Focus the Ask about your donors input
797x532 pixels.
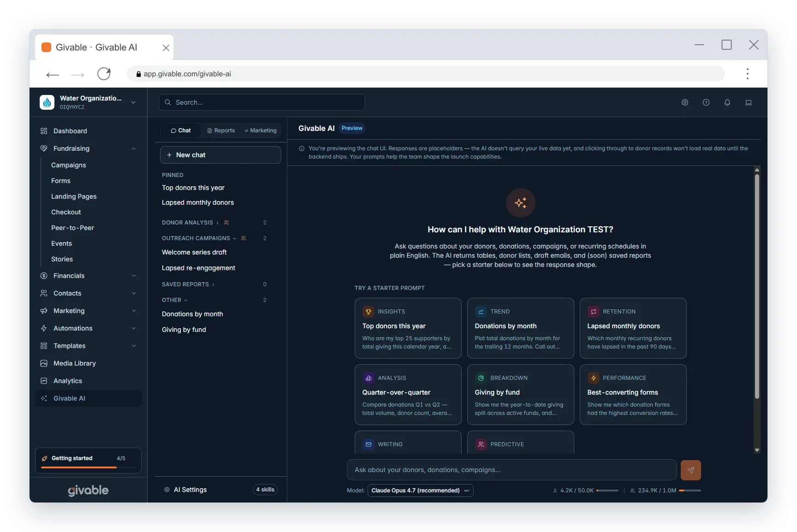(x=512, y=470)
